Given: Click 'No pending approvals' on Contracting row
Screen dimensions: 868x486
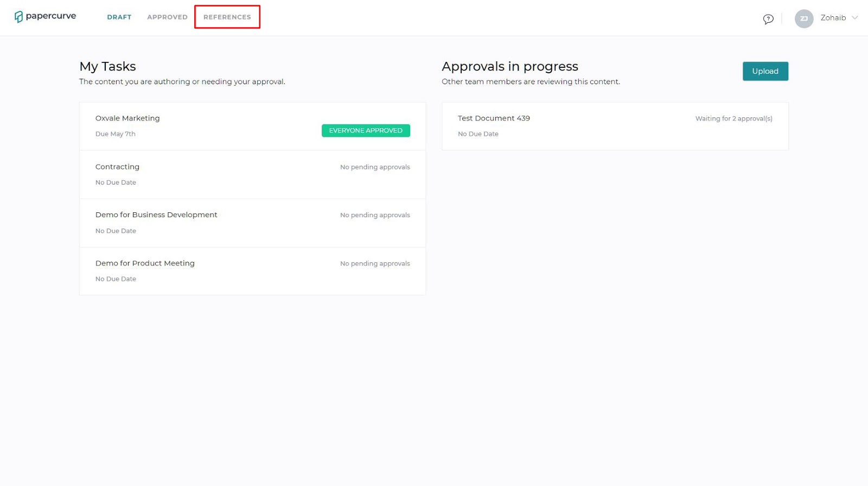Looking at the screenshot, I should pos(375,167).
